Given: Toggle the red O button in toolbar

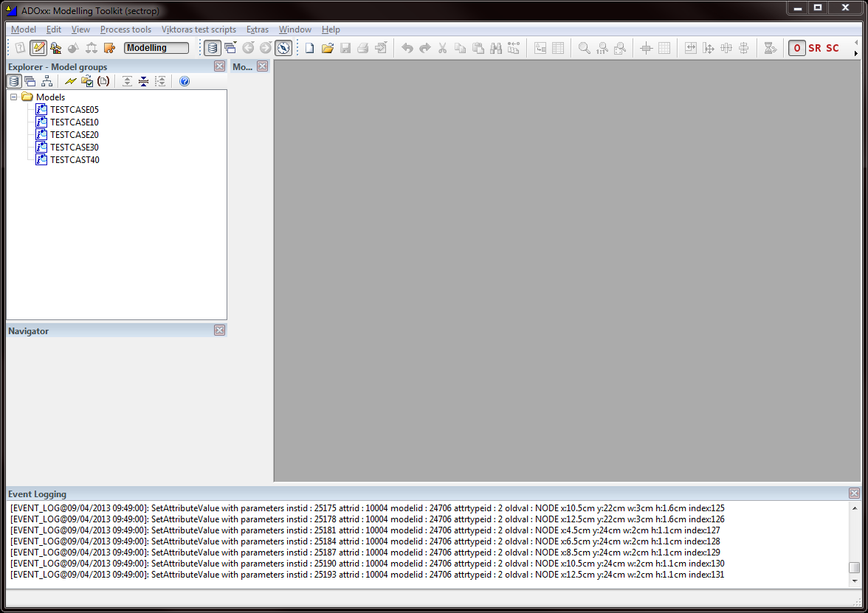Looking at the screenshot, I should pos(796,48).
